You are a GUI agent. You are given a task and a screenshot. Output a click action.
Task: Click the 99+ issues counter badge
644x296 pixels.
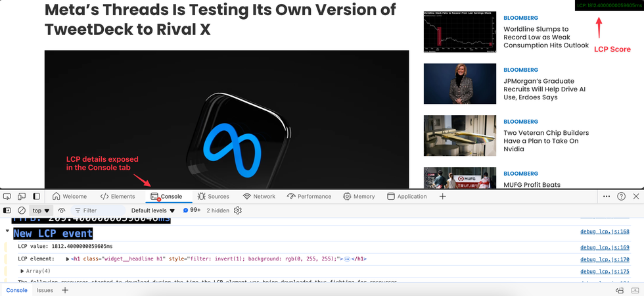pyautogui.click(x=192, y=210)
